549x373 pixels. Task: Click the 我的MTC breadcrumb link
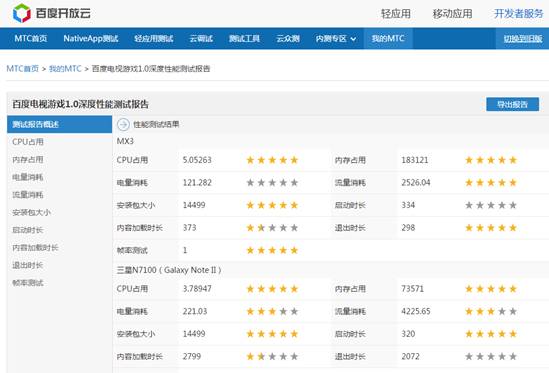65,69
